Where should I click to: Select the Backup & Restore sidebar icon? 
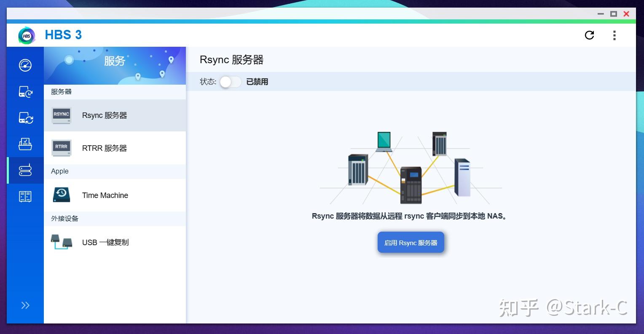pos(25,92)
